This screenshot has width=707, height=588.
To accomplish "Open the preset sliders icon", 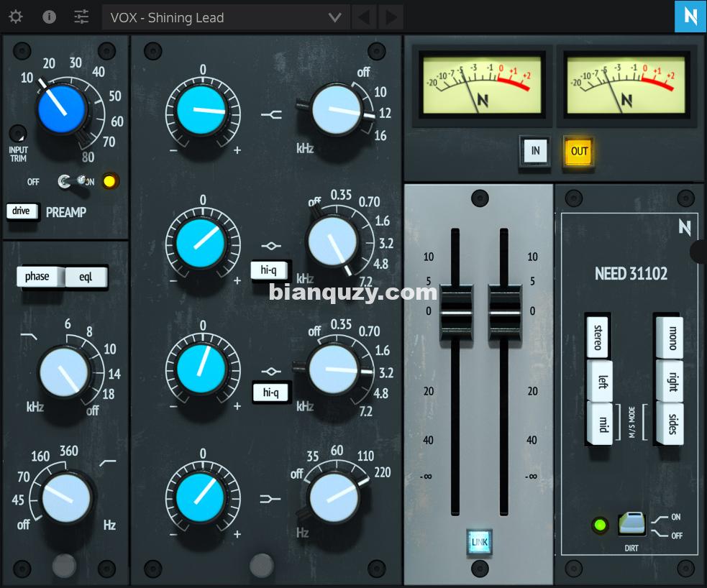I will pos(81,17).
